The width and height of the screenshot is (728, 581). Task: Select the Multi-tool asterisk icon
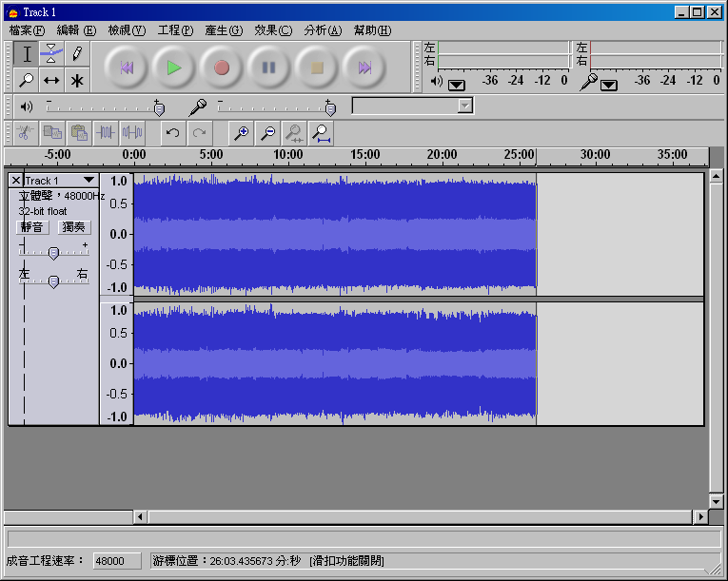coord(77,81)
